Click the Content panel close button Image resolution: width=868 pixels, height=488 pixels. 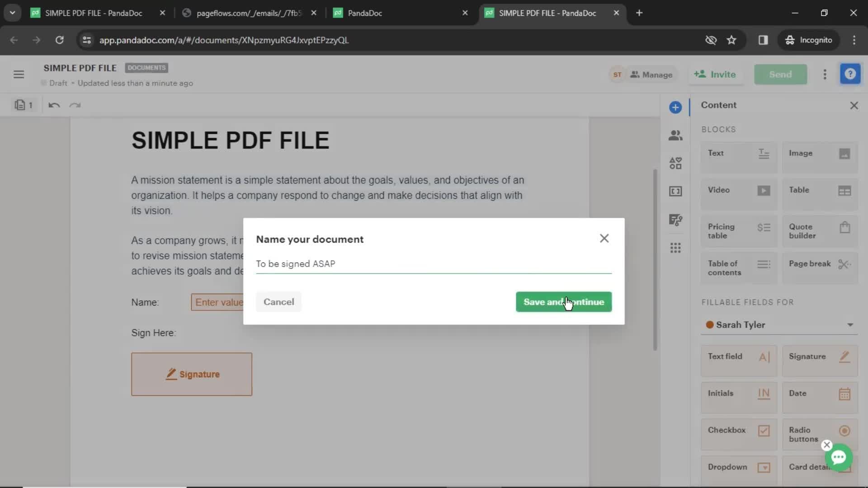(x=854, y=105)
